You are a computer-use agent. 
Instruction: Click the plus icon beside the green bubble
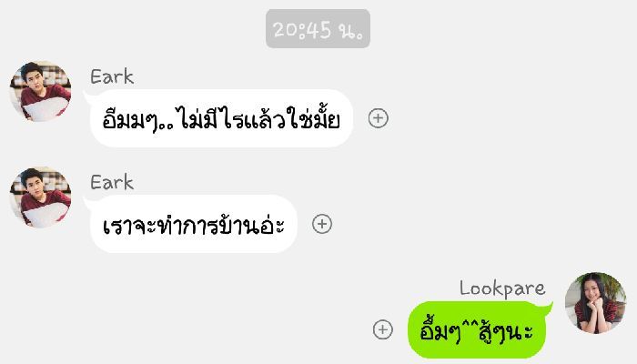coord(383,329)
